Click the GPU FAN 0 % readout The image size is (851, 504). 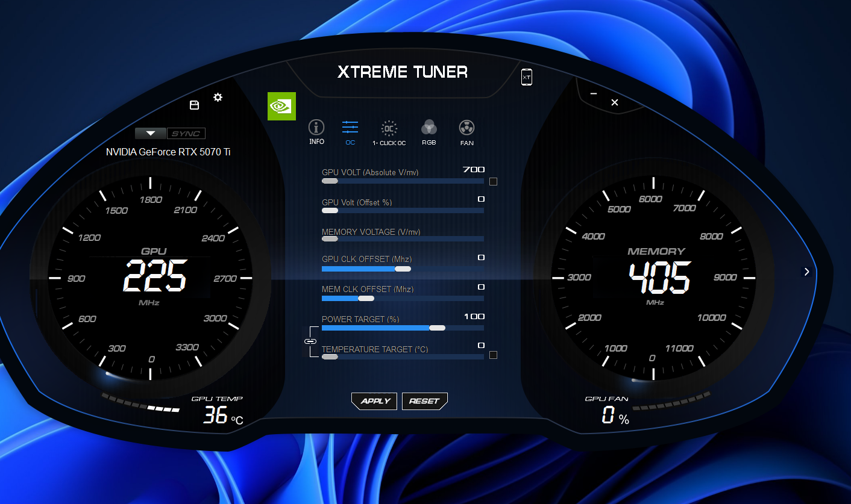[615, 415]
